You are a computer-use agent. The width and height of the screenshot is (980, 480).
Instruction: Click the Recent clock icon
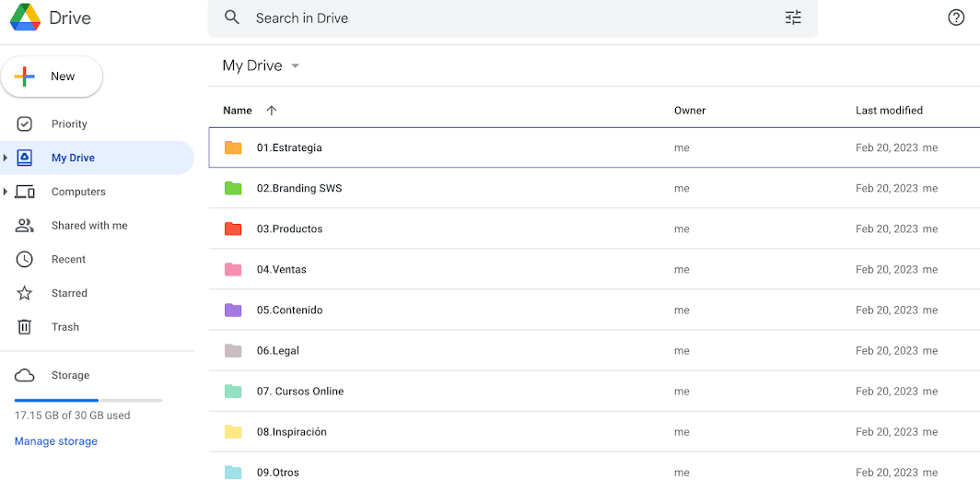pyautogui.click(x=24, y=260)
